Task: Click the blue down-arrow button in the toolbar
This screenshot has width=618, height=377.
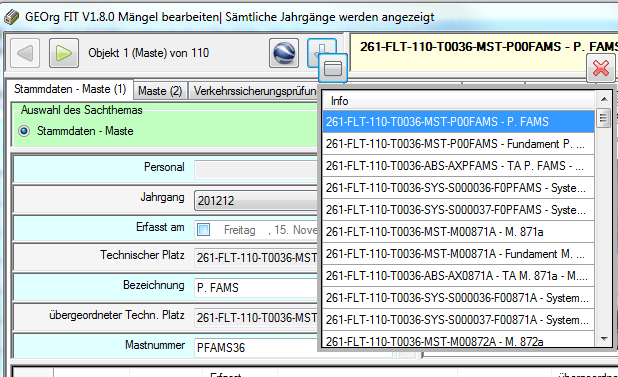Action: (321, 47)
